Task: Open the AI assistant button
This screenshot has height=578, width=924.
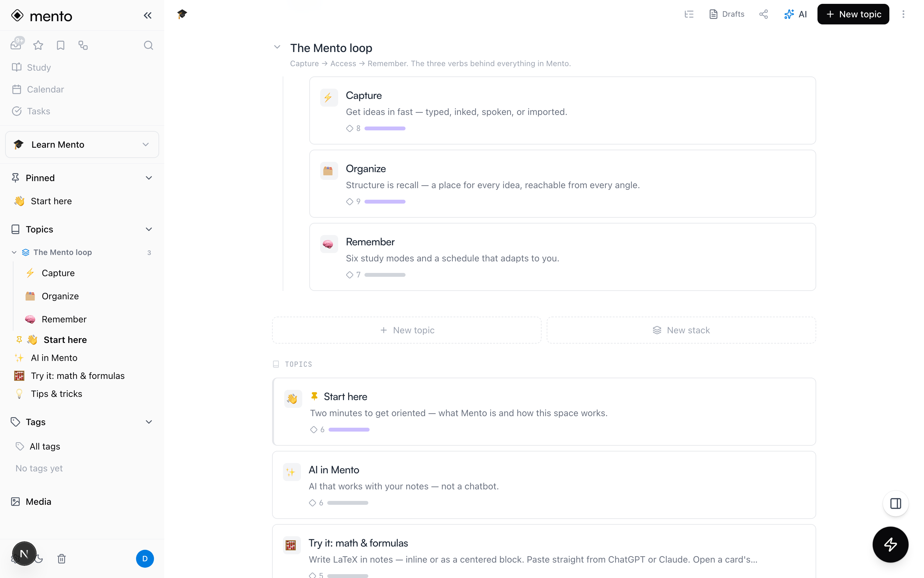Action: tap(795, 14)
